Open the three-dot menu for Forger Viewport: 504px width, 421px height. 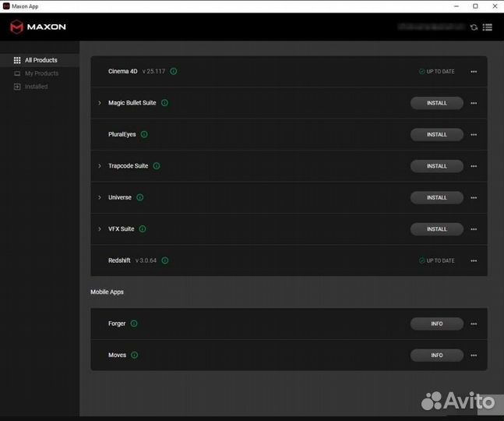[474, 324]
